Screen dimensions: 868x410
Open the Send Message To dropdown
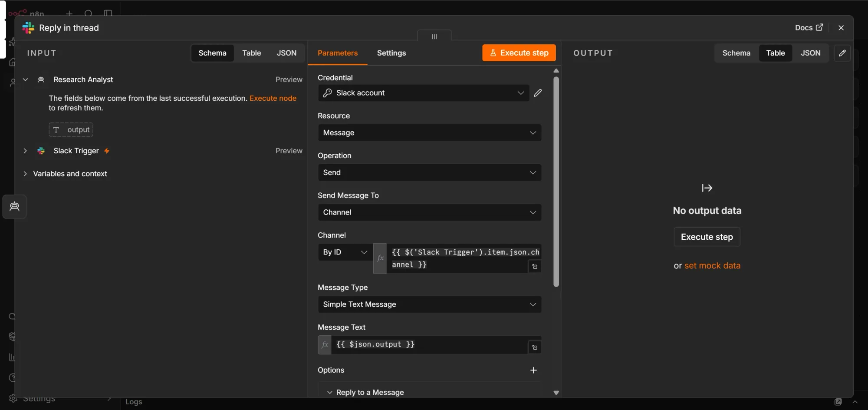point(430,212)
